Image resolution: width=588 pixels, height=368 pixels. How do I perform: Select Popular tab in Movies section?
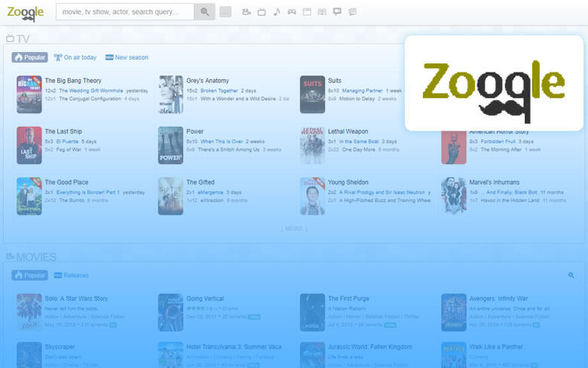pyautogui.click(x=29, y=275)
